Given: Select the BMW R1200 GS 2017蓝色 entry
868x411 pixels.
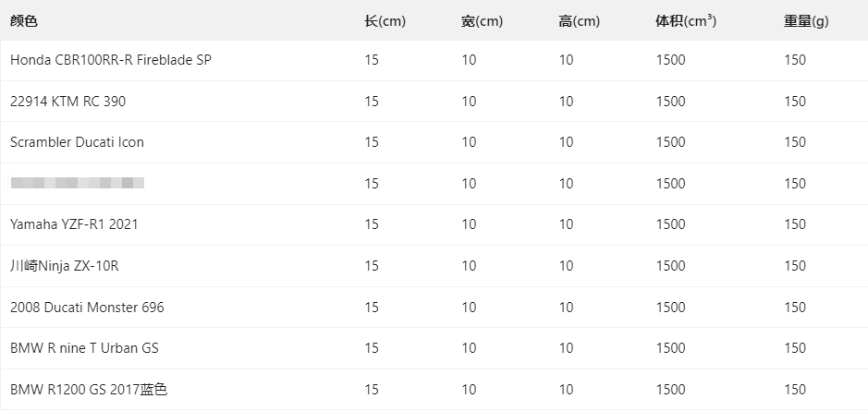Looking at the screenshot, I should coord(89,390).
